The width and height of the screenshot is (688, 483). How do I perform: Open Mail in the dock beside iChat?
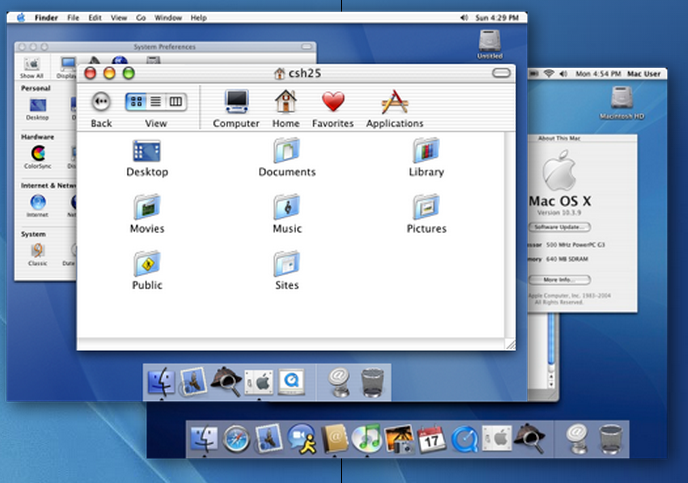(269, 438)
